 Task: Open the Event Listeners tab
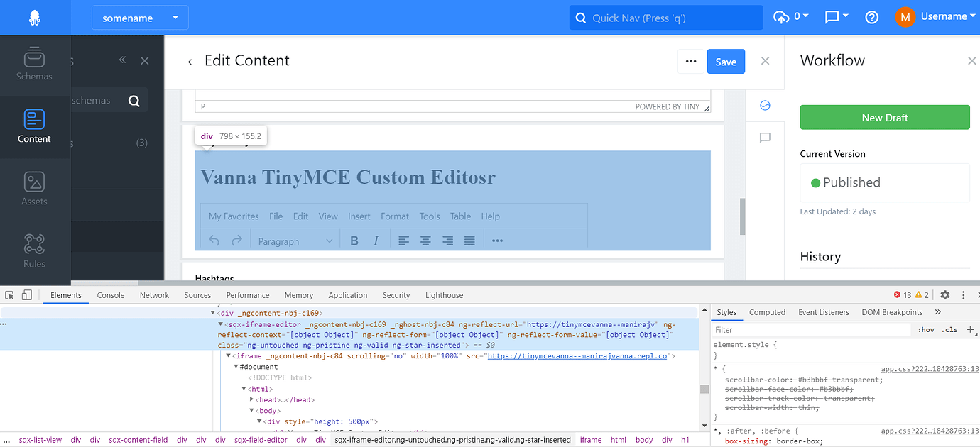(x=823, y=312)
